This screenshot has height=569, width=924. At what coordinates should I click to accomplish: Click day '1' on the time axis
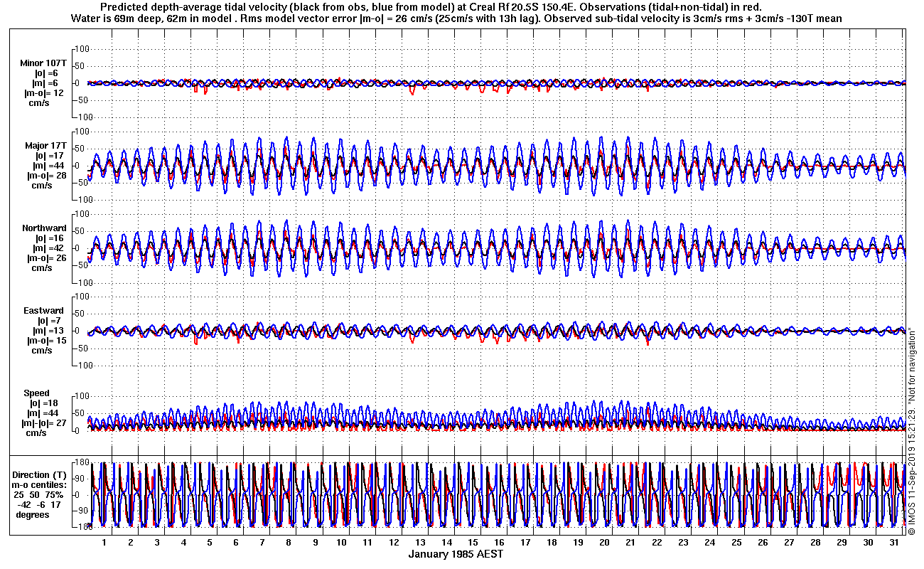click(x=104, y=542)
